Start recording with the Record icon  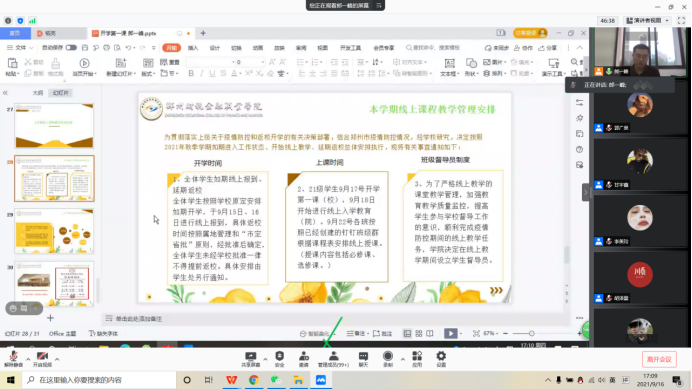coord(388,359)
